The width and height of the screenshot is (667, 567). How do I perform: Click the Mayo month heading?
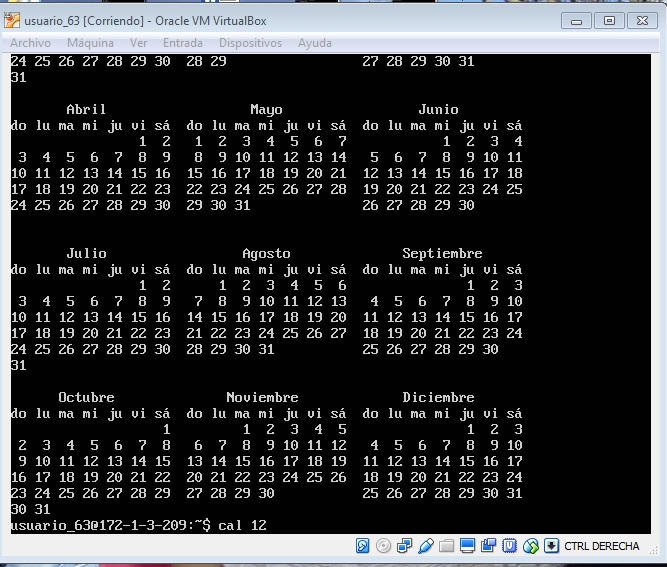[x=266, y=110]
